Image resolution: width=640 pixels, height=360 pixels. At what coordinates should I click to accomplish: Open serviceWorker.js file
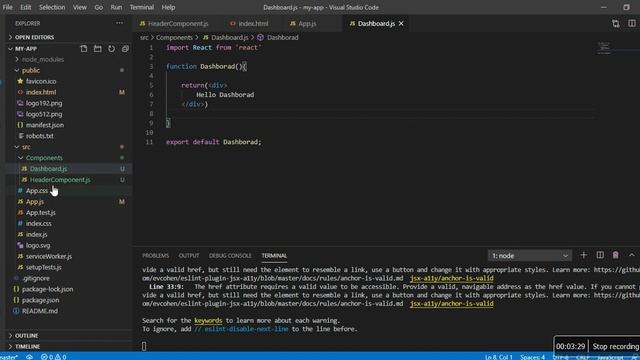(49, 256)
